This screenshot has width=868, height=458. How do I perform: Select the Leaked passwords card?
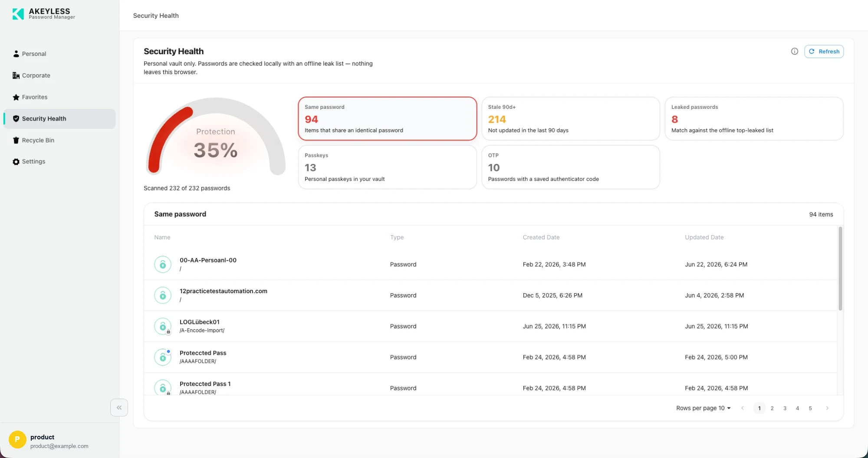click(754, 118)
